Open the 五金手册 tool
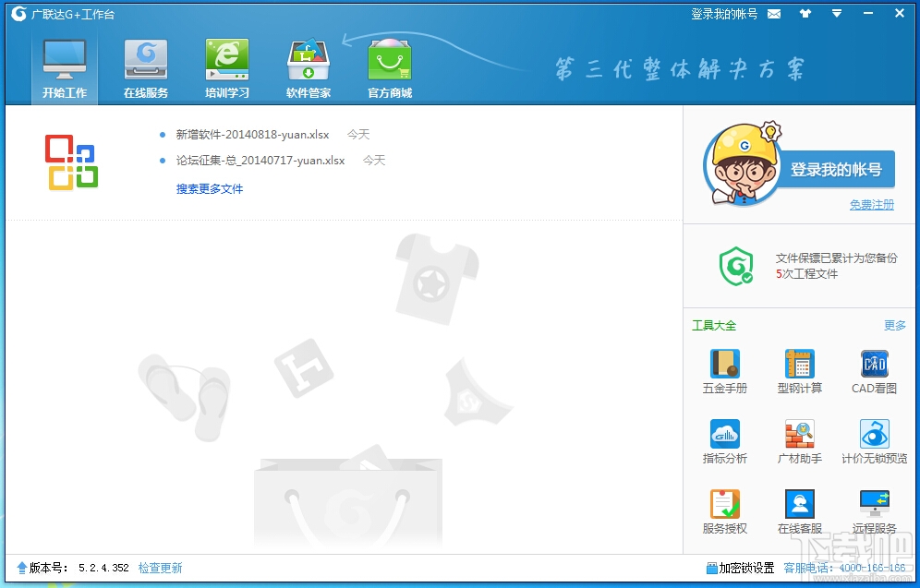 (724, 372)
